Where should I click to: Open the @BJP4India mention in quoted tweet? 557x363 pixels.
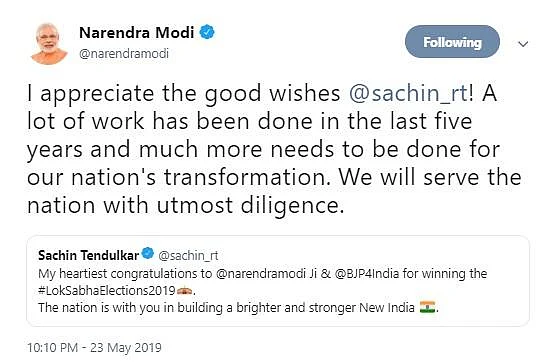[367, 274]
